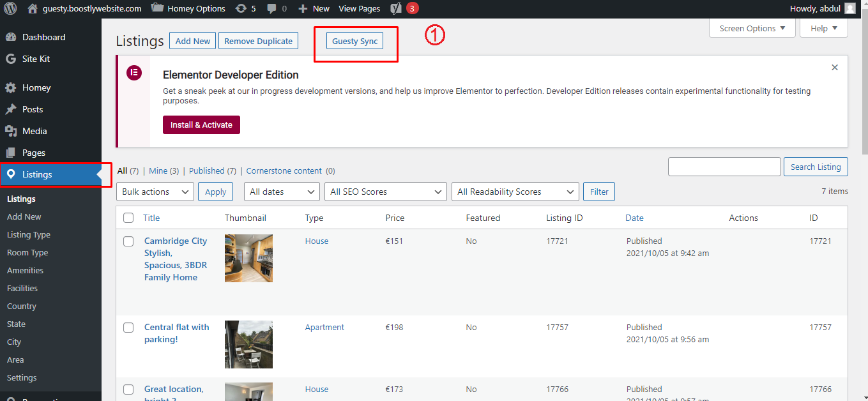Click the Search Listing button

[816, 167]
